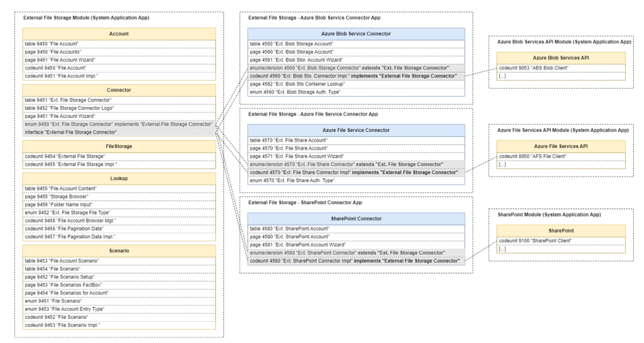Click enum 4570 "Ext. File Share Auth. Type"
Screen dimensions: 644x343
click(x=356, y=180)
